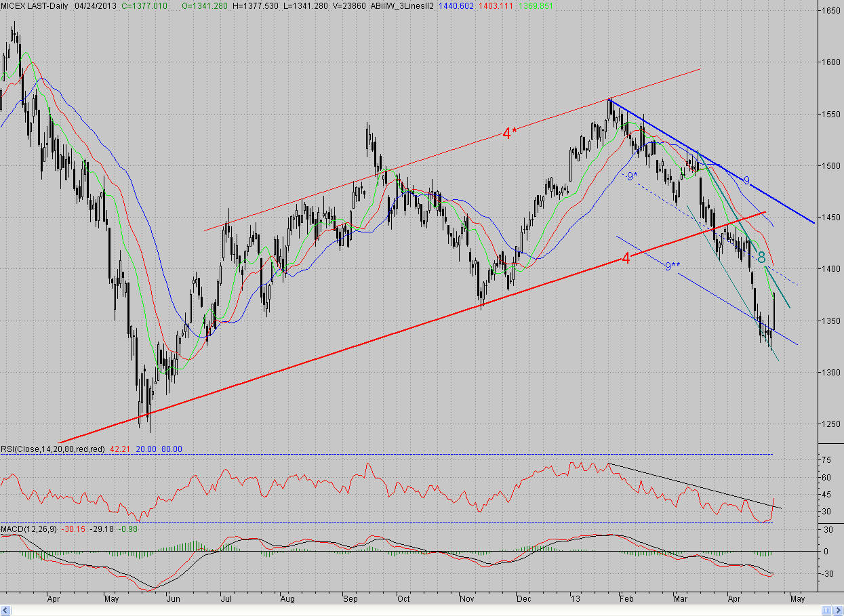Select the teal 8 trendline label
844x616 pixels.
point(762,258)
